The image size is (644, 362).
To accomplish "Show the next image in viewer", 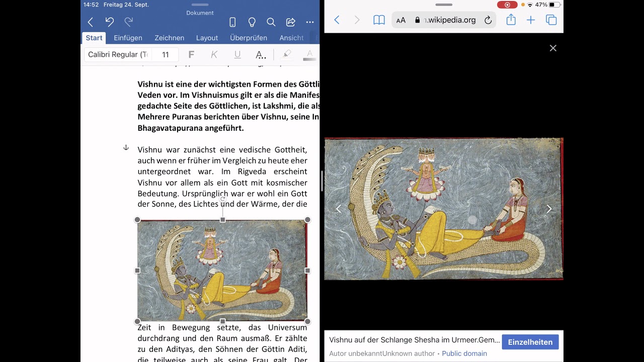I will [549, 209].
